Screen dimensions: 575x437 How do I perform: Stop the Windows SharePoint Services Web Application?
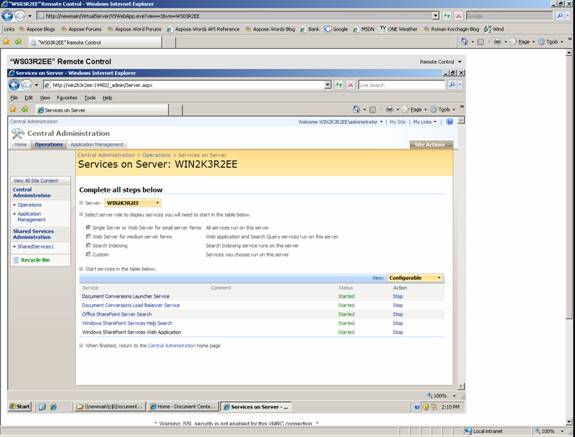pos(398,332)
